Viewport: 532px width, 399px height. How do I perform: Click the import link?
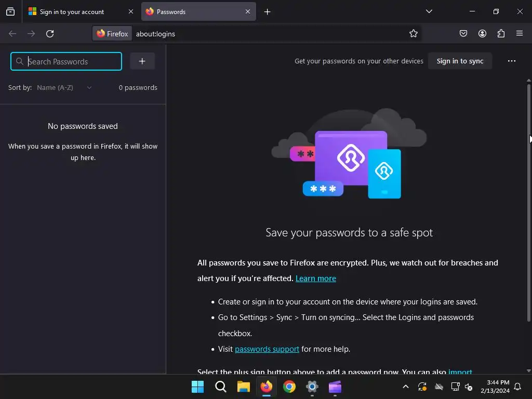(460, 371)
